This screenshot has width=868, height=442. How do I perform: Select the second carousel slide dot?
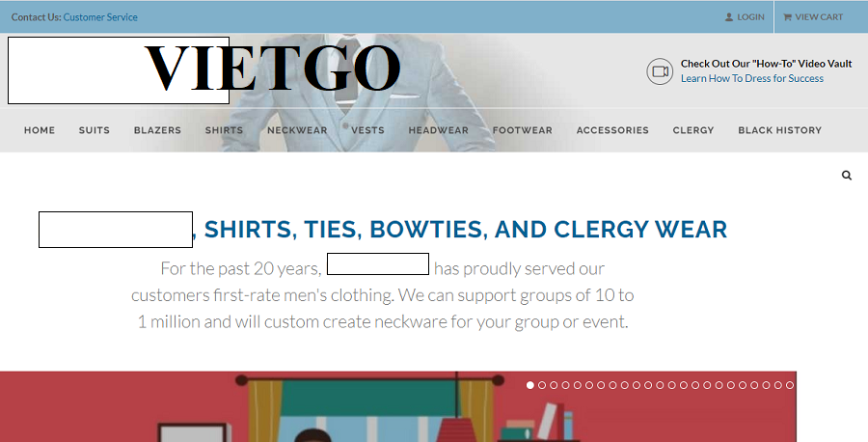pos(542,385)
